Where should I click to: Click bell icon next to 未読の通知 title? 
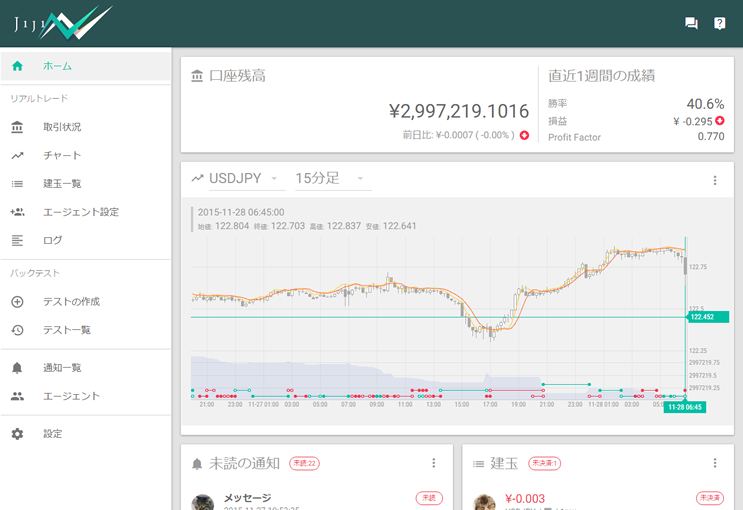197,464
